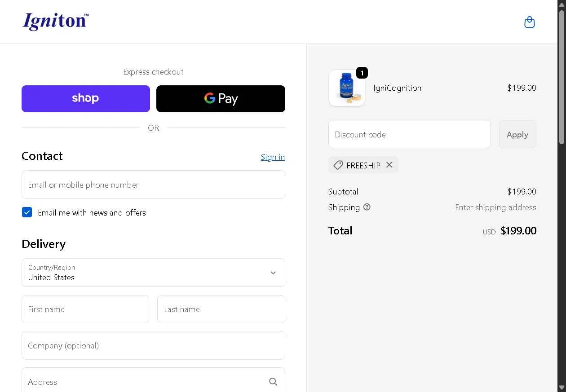
Task: Click the Sign in link
Action: tap(273, 157)
